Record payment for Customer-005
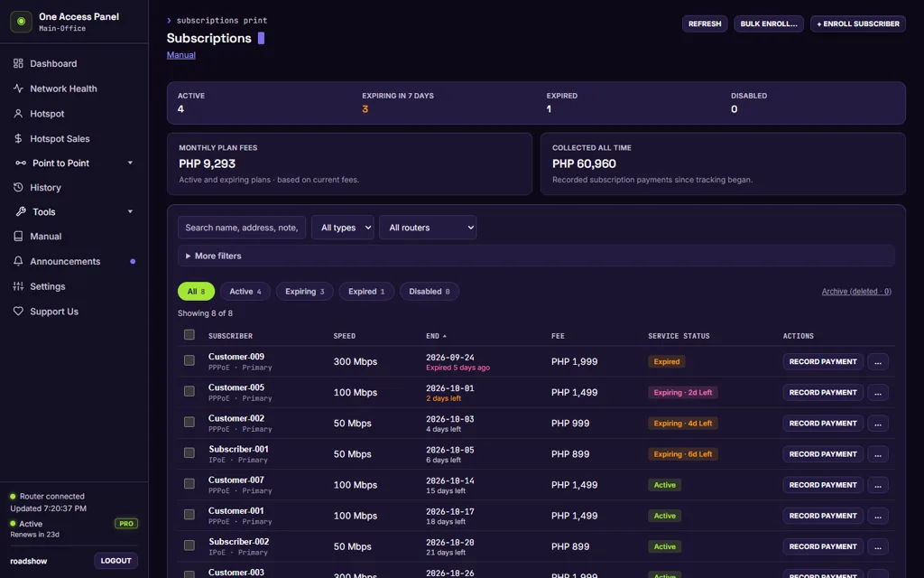Viewport: 924px width, 578px height. (x=823, y=392)
